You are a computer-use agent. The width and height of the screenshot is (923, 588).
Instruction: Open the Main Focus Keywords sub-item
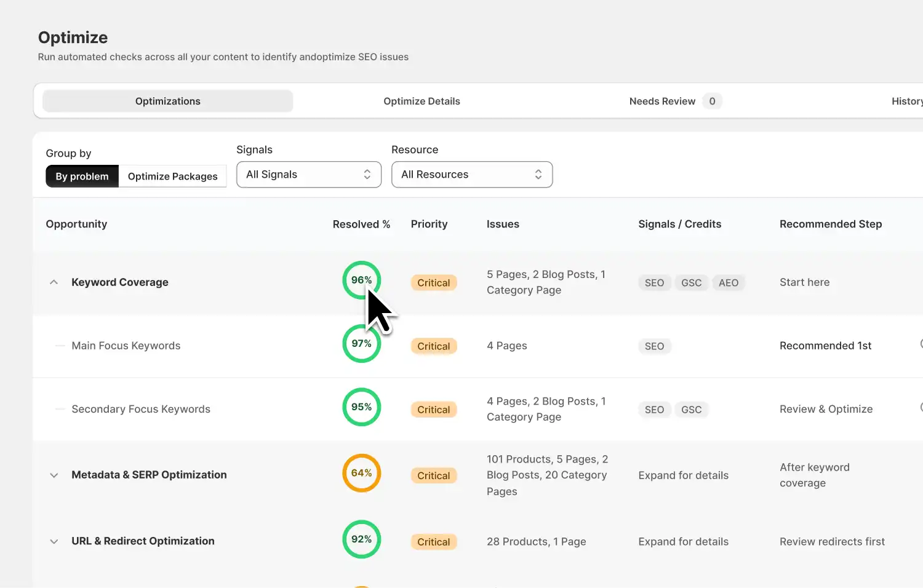click(126, 346)
